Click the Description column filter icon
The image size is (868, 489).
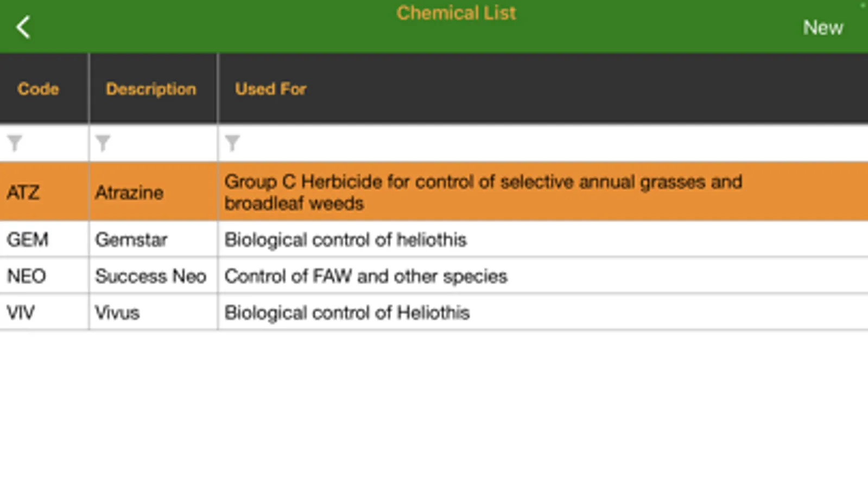click(103, 143)
